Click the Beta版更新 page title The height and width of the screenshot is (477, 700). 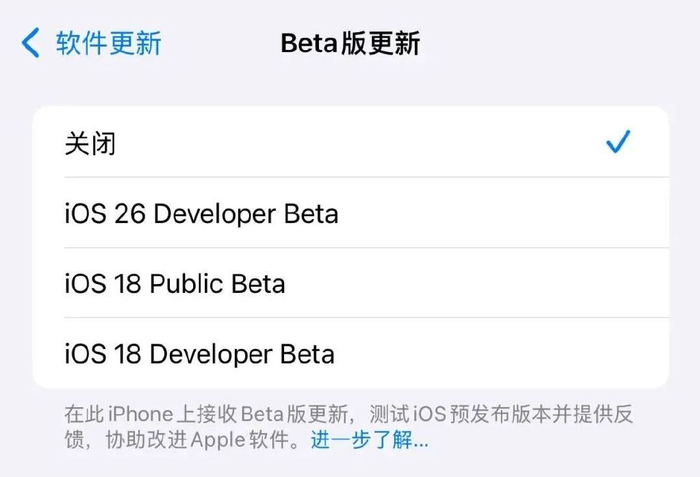350,43
